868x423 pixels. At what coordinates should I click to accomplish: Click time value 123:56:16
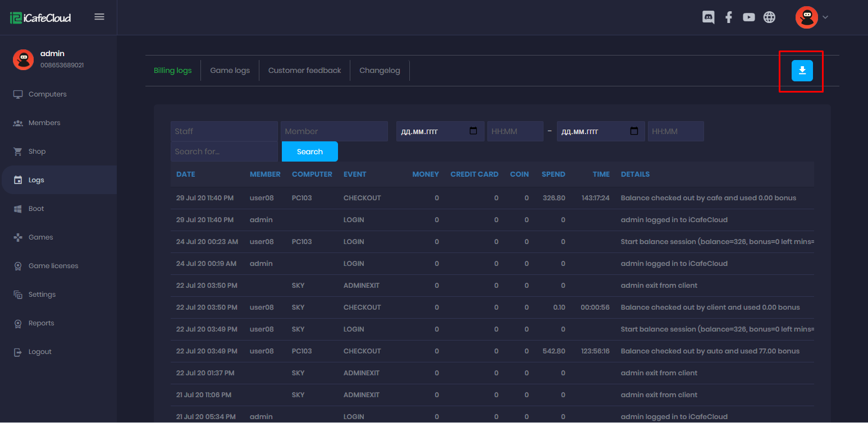596,351
